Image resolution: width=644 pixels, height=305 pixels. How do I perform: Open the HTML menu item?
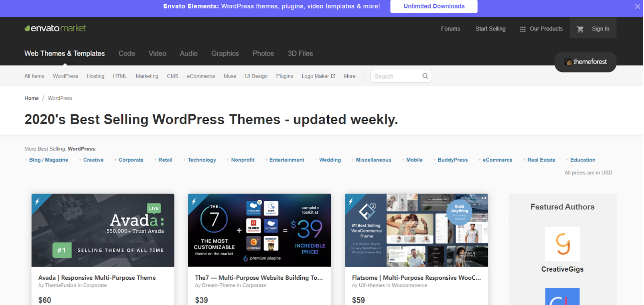[120, 76]
